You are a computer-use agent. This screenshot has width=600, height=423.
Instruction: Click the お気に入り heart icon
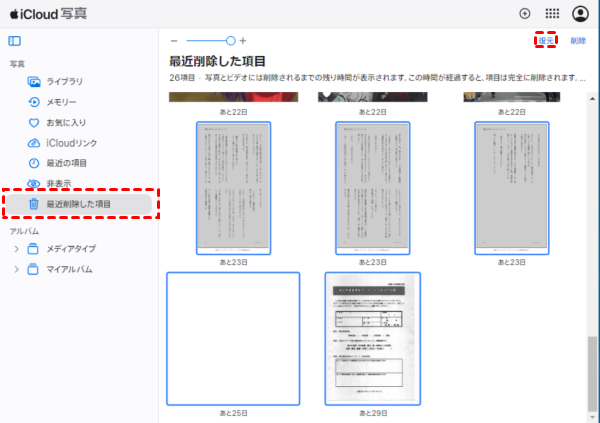pyautogui.click(x=34, y=122)
